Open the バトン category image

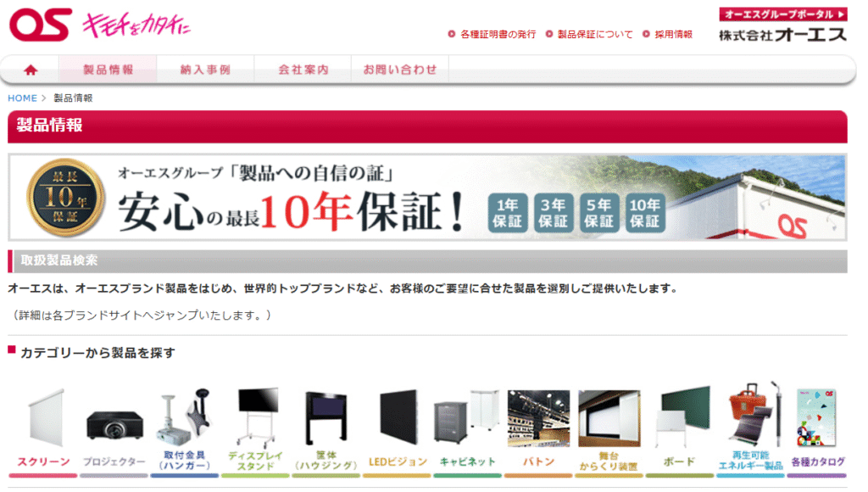[x=538, y=418]
